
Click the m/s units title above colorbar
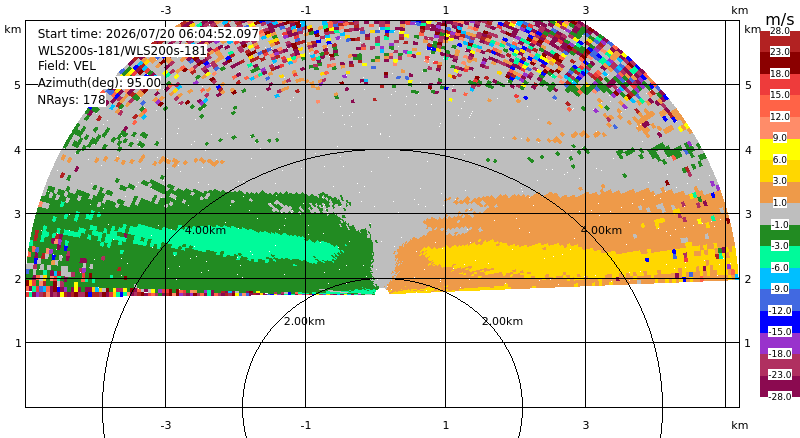tap(779, 19)
